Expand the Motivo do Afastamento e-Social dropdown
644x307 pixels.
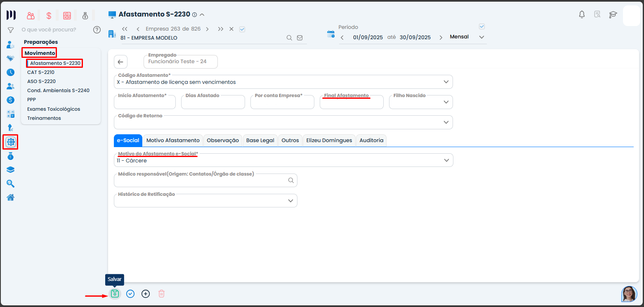pyautogui.click(x=446, y=160)
